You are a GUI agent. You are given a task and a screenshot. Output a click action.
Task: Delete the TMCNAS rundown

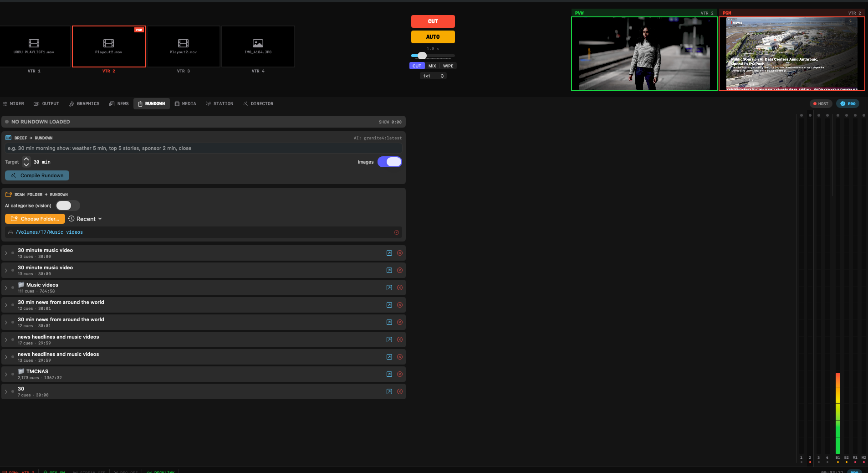tap(400, 374)
